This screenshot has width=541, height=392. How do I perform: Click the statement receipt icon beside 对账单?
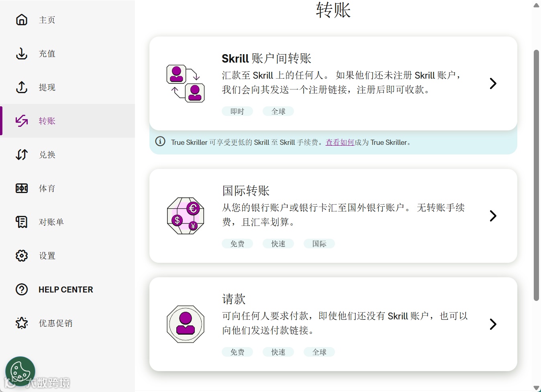coord(22,222)
